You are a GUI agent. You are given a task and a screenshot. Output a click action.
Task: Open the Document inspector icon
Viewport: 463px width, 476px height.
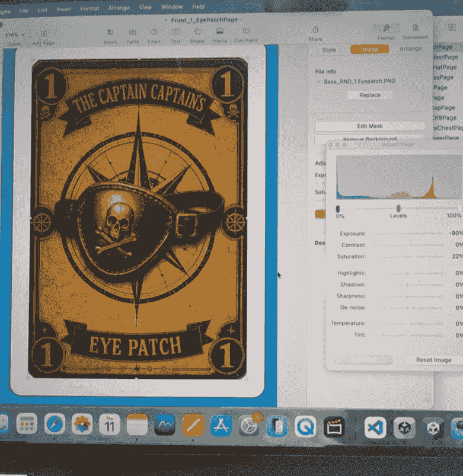(x=416, y=28)
